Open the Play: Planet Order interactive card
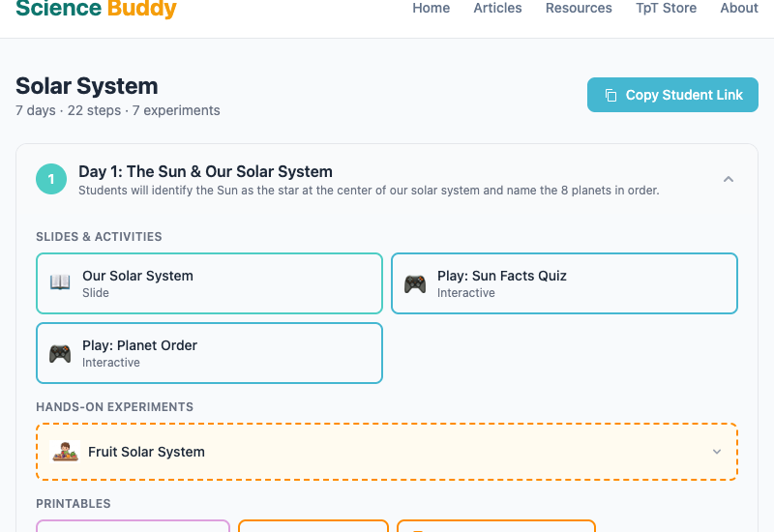 (209, 353)
